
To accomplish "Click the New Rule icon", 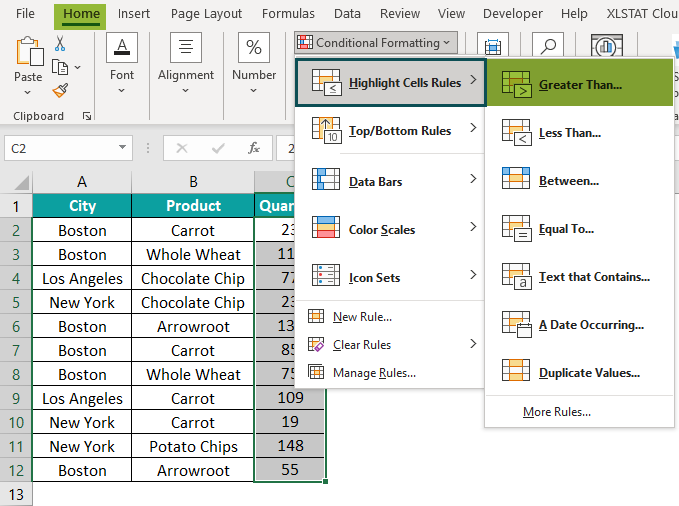I will coord(316,316).
